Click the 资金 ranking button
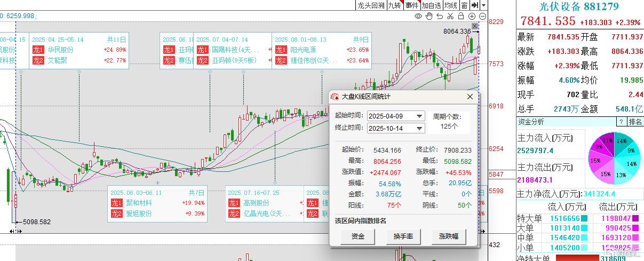644x261 pixels. [358, 236]
